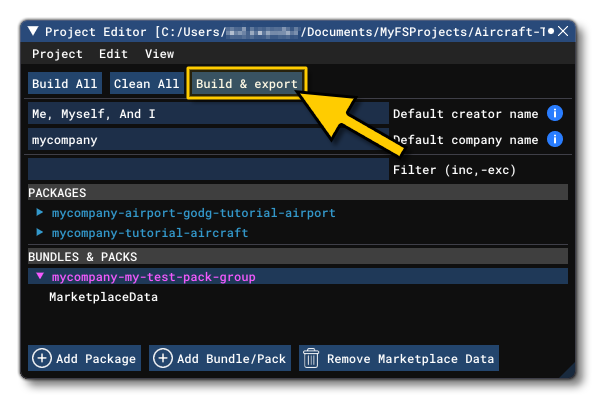Expand the mycompany-airport-godg-tutorial-airport package
596x399 pixels.
tap(40, 212)
